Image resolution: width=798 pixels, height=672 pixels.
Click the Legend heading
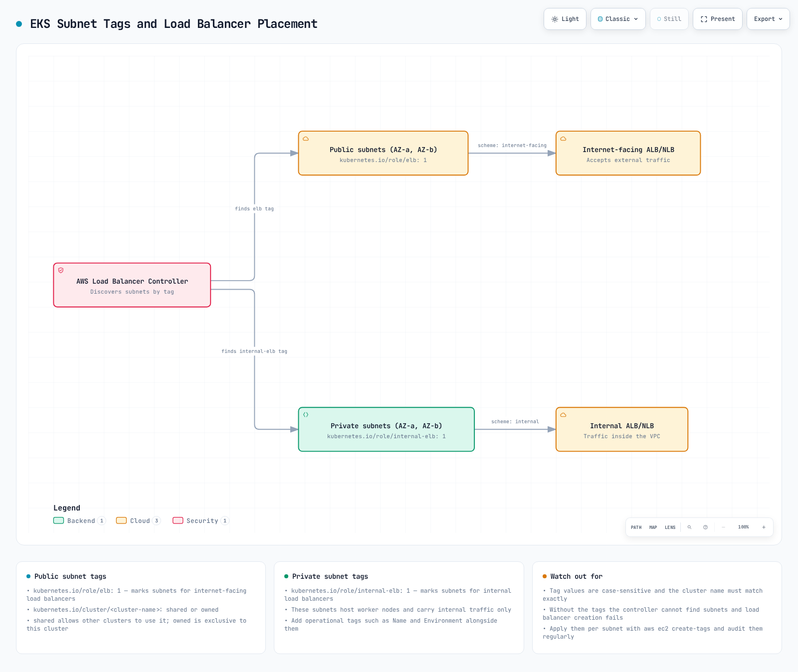pos(67,508)
